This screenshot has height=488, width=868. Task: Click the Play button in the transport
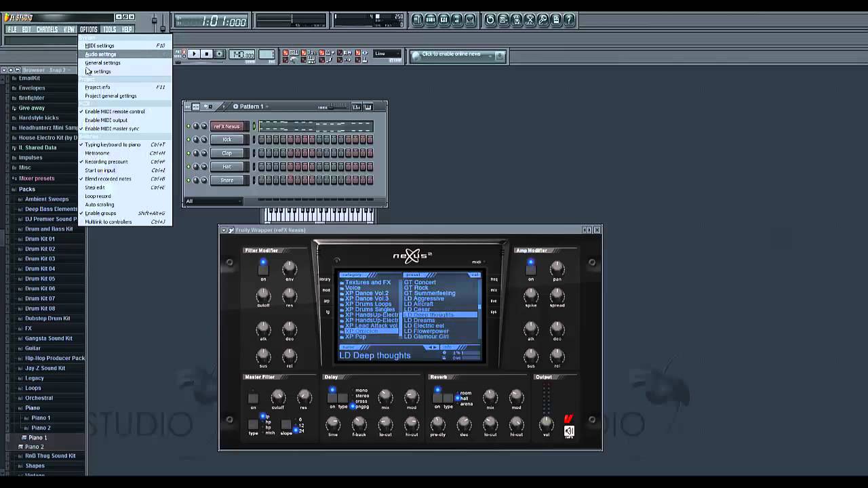click(194, 54)
